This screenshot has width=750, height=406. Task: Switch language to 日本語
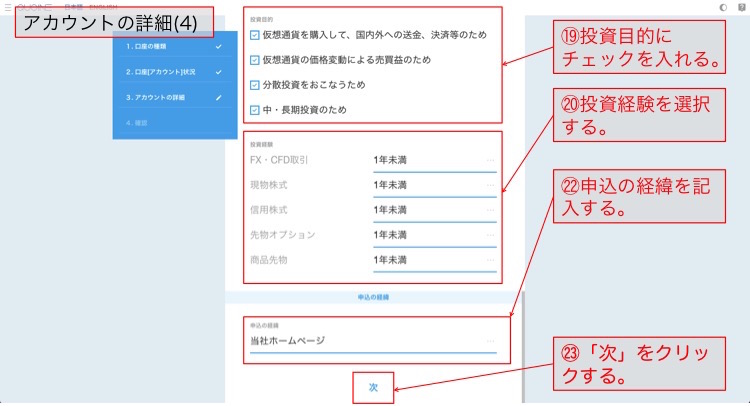(73, 7)
